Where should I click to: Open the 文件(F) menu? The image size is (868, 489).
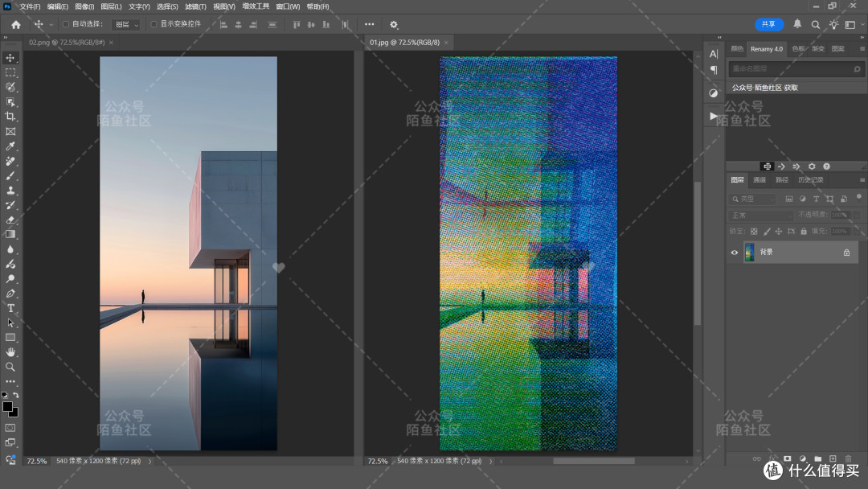(x=30, y=6)
